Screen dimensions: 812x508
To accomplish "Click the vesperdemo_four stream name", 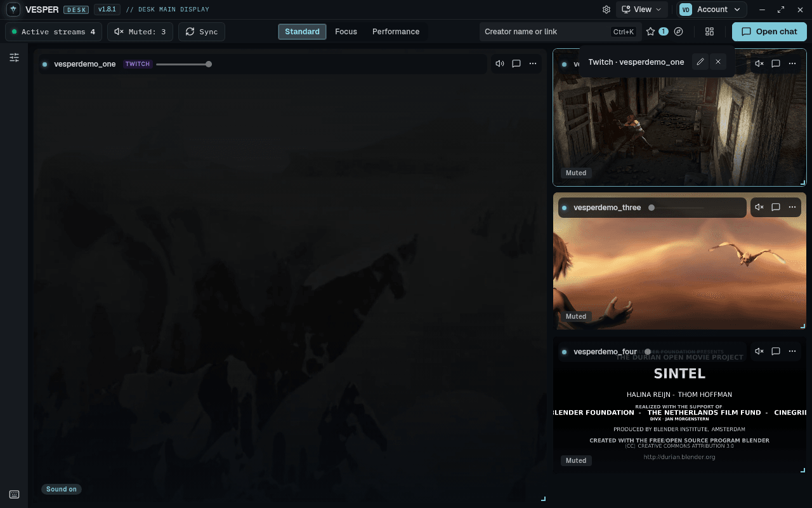I will pos(605,352).
